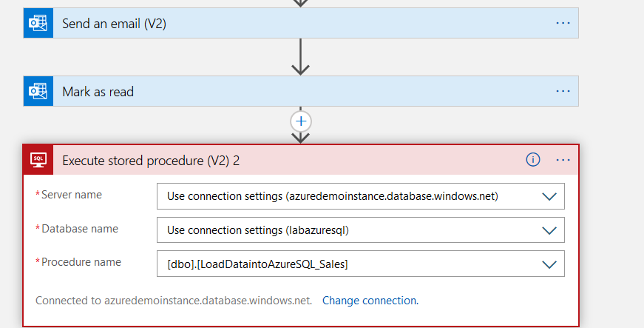
Task: Open ellipsis menu for Mark as read
Action: (563, 92)
